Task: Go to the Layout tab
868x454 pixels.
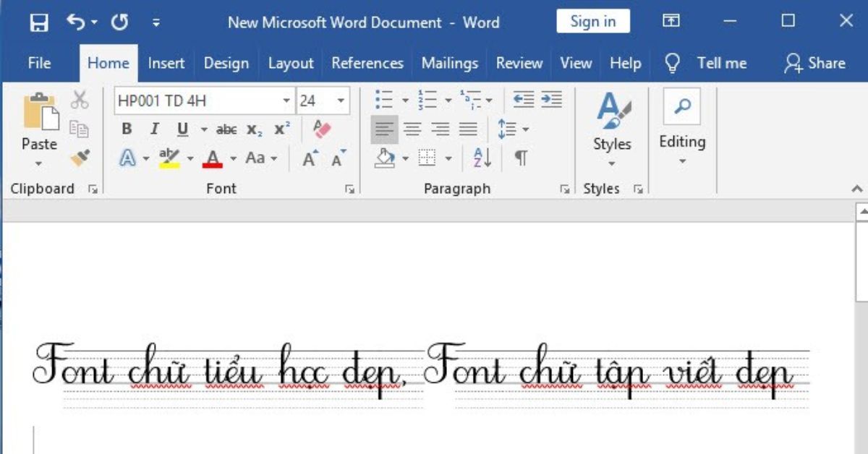Action: [291, 63]
